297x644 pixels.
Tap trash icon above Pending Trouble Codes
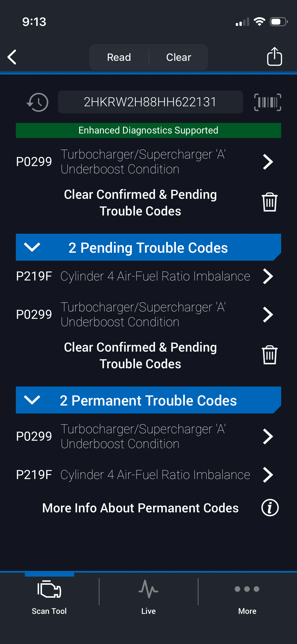tap(269, 202)
